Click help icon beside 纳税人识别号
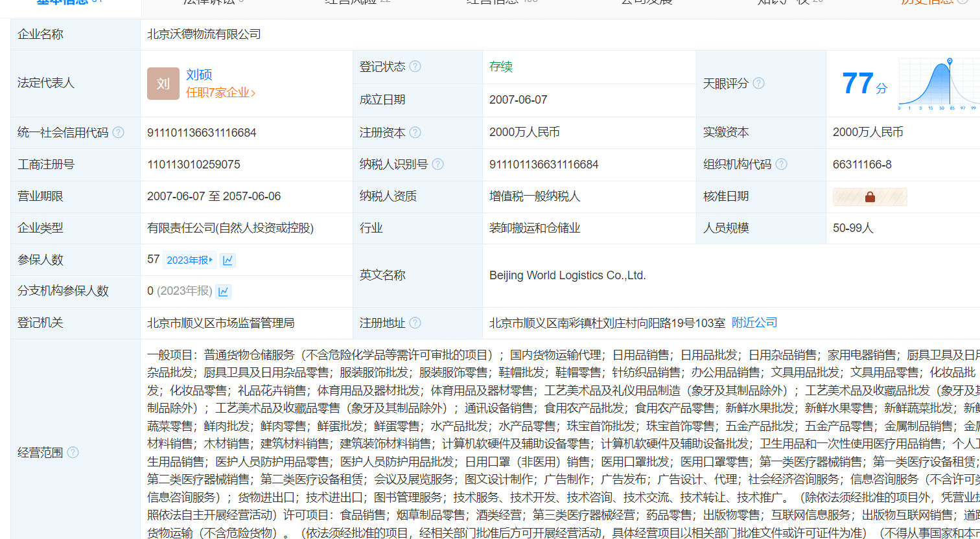 tap(438, 165)
